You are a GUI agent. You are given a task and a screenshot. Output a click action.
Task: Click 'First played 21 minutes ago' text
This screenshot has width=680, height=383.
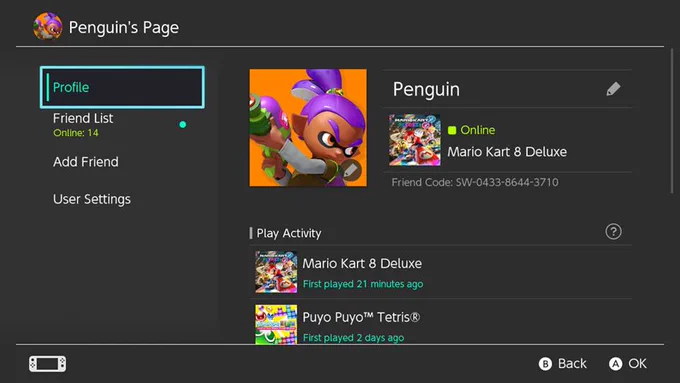point(363,284)
